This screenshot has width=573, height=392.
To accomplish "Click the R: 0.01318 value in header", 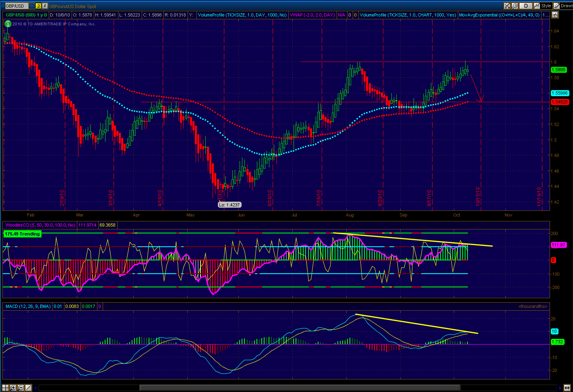I will pyautogui.click(x=176, y=15).
